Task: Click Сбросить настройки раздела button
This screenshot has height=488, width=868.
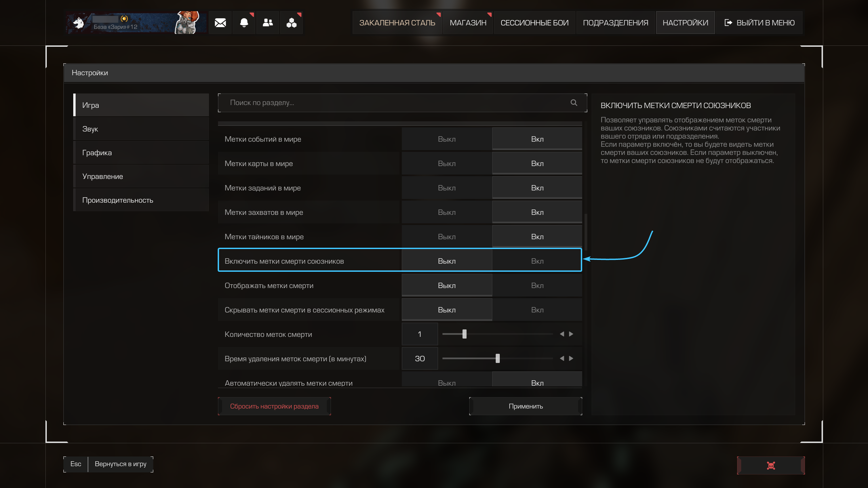Action: pyautogui.click(x=274, y=406)
